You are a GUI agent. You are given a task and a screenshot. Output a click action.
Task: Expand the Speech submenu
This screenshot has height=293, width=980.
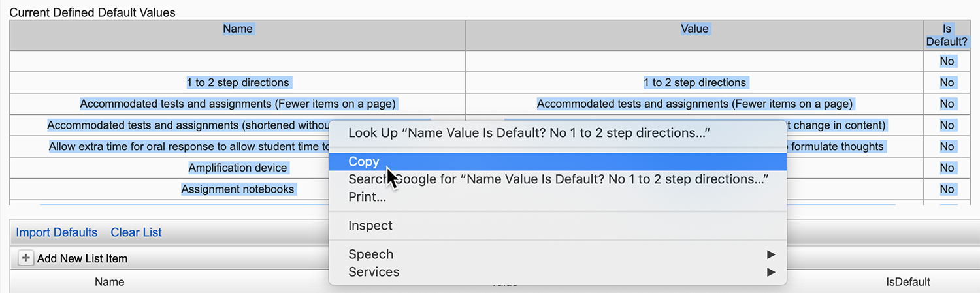click(370, 254)
